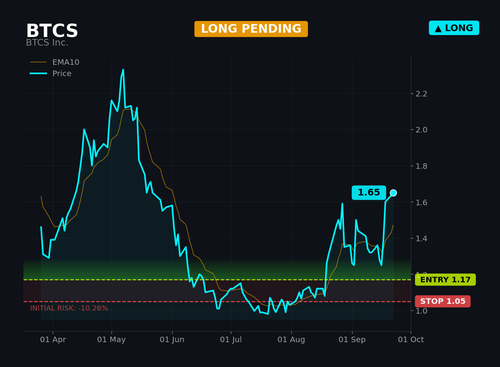Click the 1.8 price axis tick
Viewport: 500px width, 367px height.
[x=421, y=166]
